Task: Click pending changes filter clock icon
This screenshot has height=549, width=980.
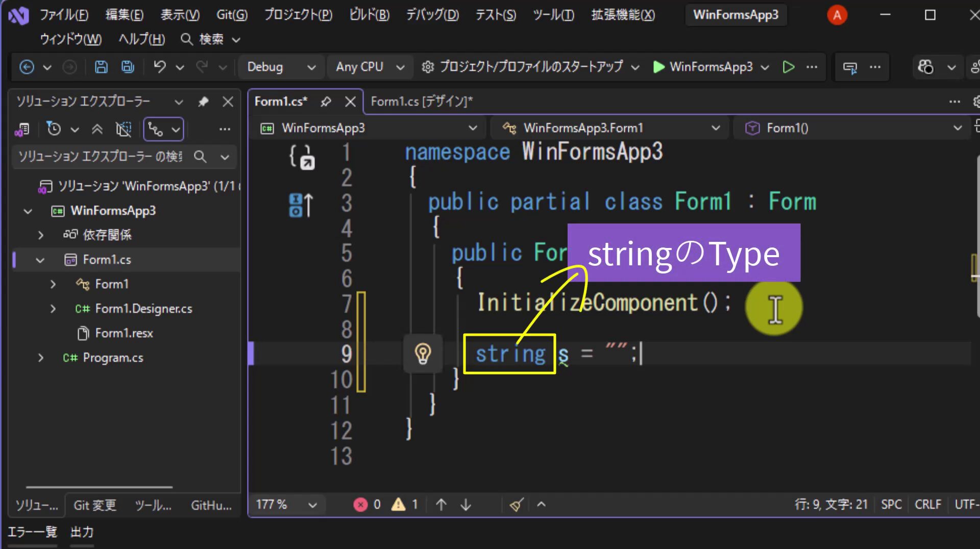Action: click(x=54, y=129)
